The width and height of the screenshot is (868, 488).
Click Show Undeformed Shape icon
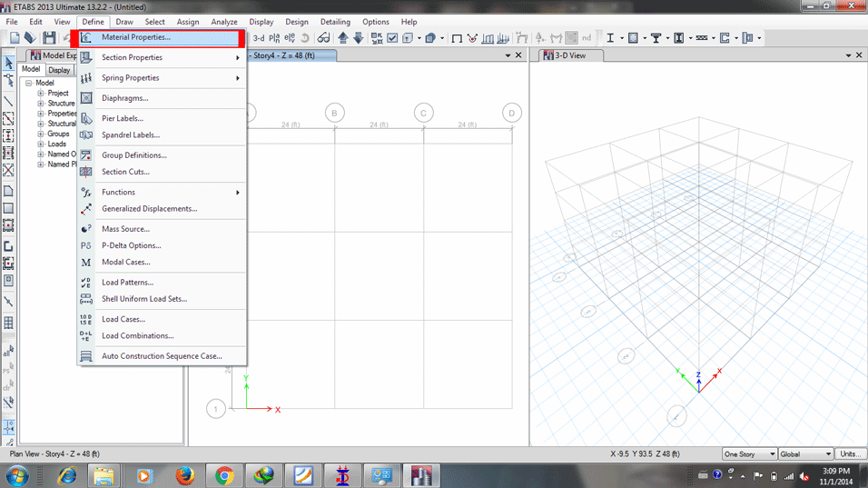[456, 38]
